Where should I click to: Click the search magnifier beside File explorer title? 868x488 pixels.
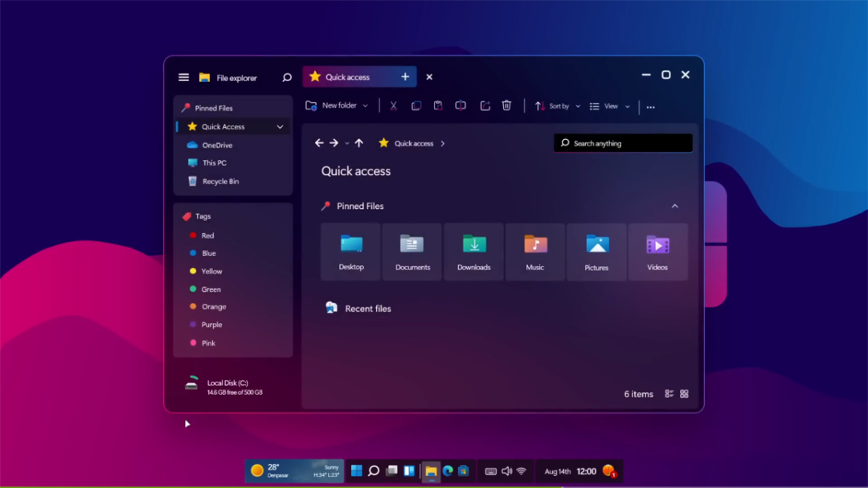point(287,77)
